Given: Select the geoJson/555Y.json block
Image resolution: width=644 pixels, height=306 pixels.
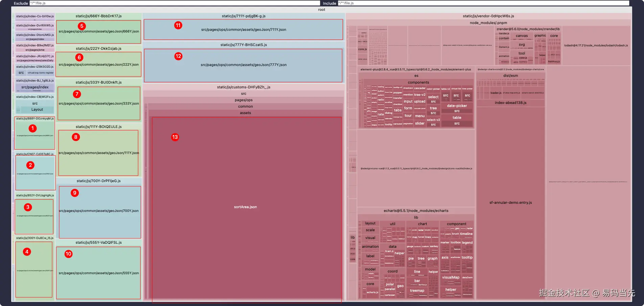Looking at the screenshot, I should coord(98,273).
